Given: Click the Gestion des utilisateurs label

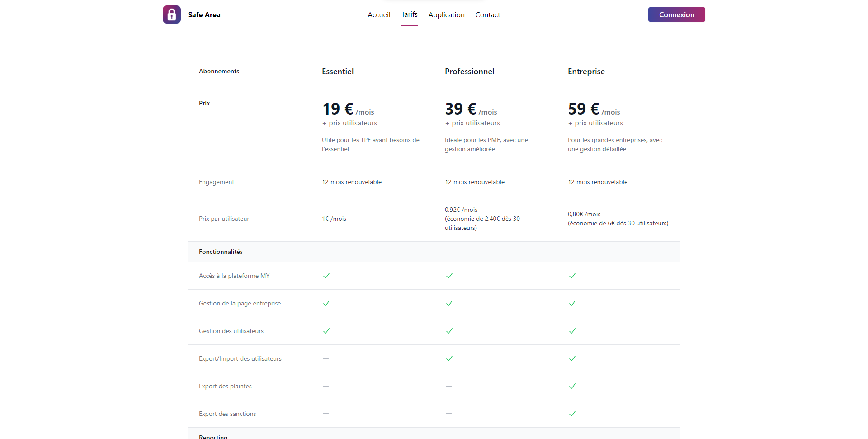Looking at the screenshot, I should tap(231, 331).
